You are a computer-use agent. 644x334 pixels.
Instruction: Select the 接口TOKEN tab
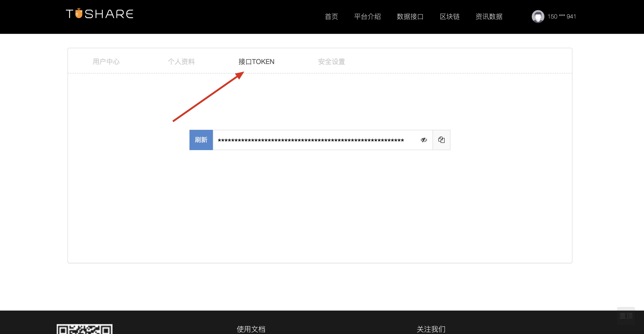[x=256, y=62]
